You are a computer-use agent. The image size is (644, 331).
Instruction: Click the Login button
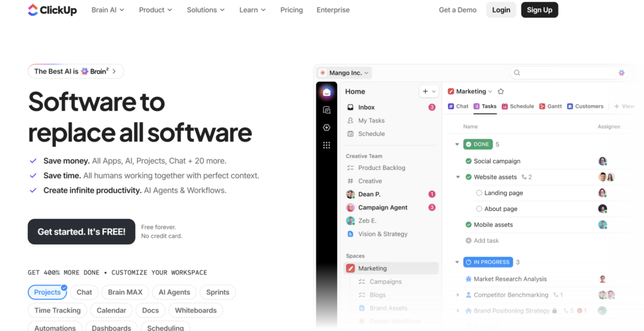pos(501,10)
